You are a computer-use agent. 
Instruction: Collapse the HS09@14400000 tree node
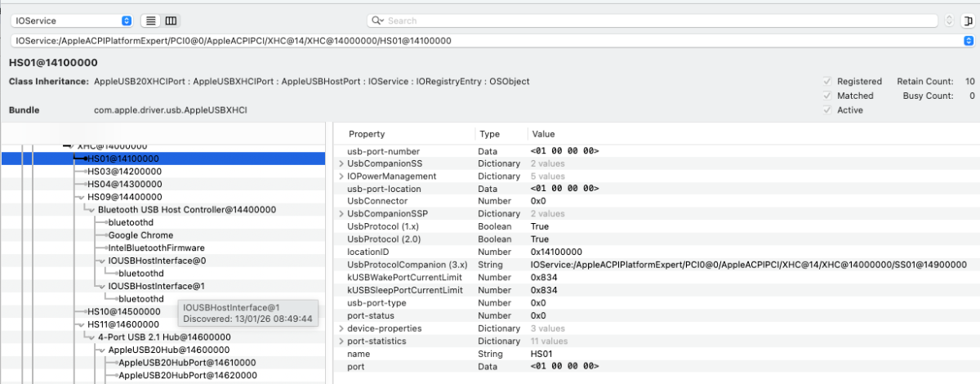coord(80,197)
